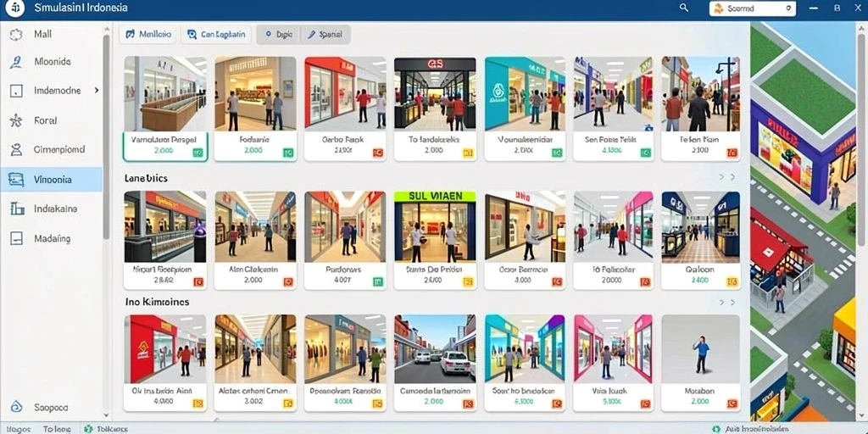Viewport: 868px width, 434px height.
Task: Click the Can Lapkatin toolbar button
Action: tap(216, 34)
